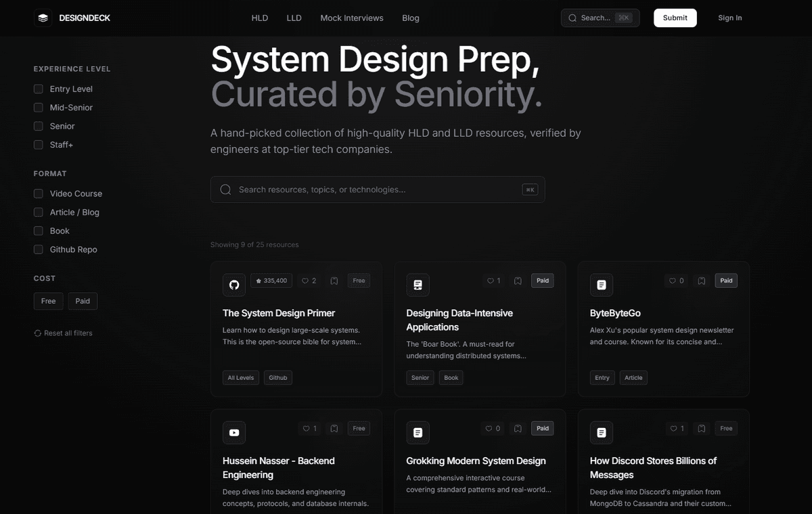Click star count 335,400 badge
The image size is (812, 514).
pos(271,280)
